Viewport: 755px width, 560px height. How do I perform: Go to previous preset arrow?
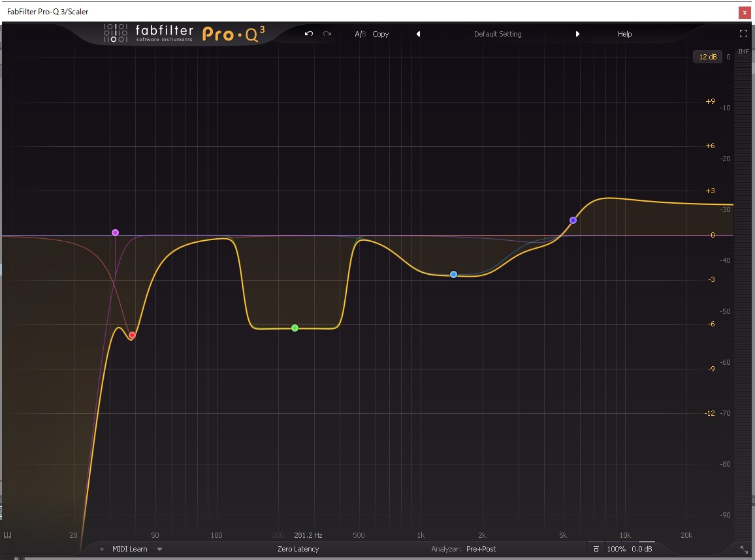click(419, 34)
